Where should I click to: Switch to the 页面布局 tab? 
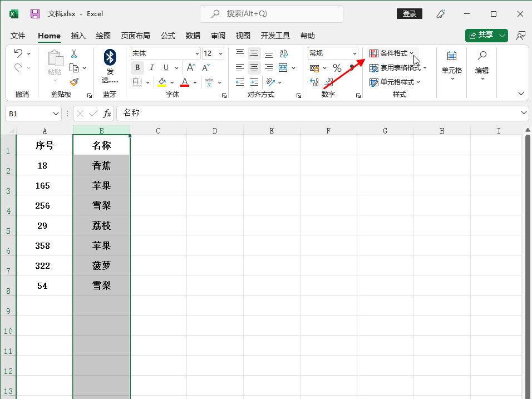click(x=135, y=36)
